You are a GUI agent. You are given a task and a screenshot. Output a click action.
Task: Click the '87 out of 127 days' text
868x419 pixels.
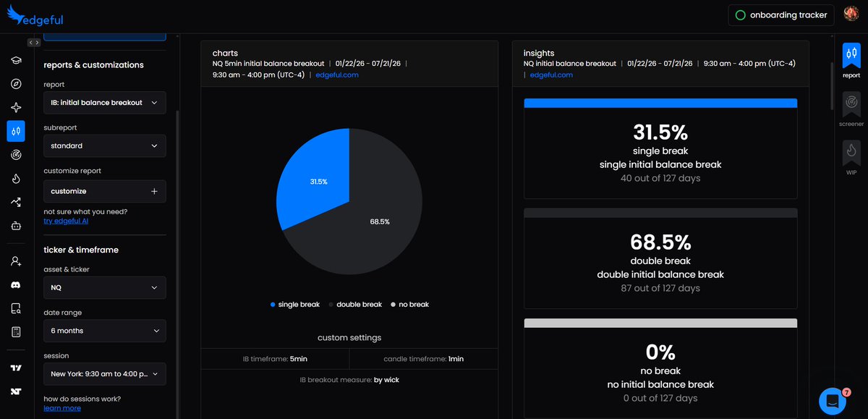click(x=660, y=288)
